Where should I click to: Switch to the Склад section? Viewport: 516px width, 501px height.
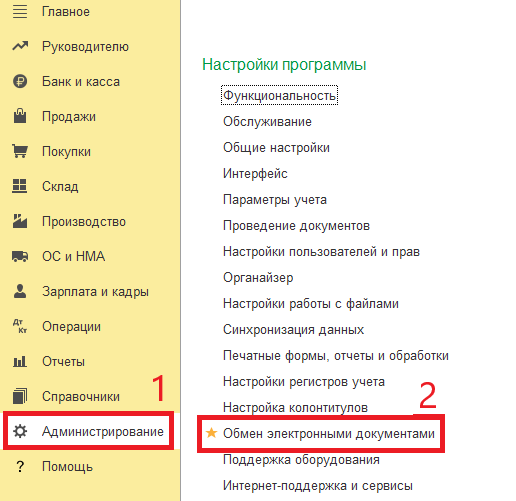coord(60,187)
